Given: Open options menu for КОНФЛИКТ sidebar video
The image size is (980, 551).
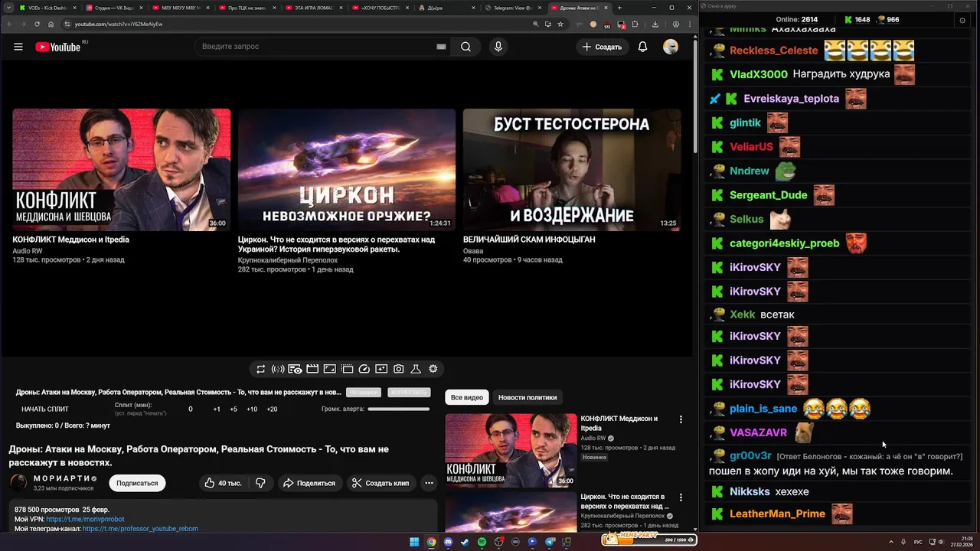Looking at the screenshot, I should point(681,419).
